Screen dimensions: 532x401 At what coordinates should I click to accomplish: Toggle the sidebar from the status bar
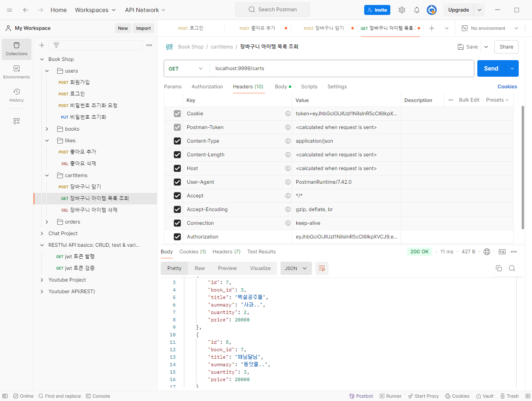pos(5,396)
